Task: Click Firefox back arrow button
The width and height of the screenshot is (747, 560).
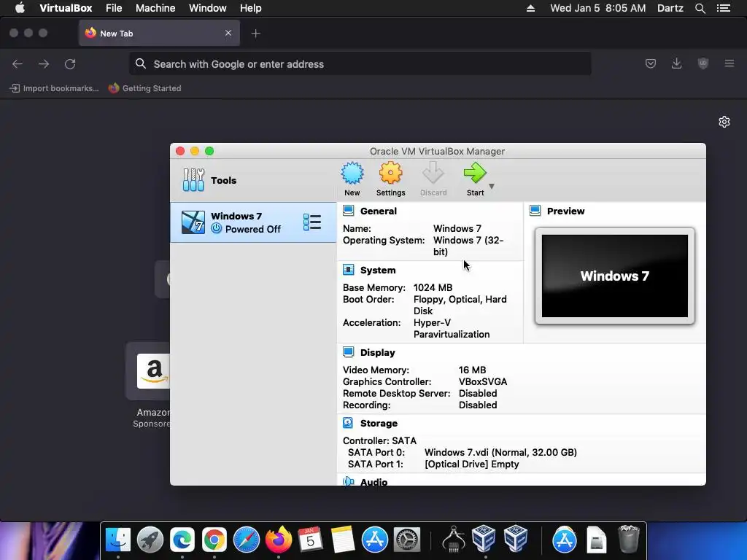Action: click(18, 64)
